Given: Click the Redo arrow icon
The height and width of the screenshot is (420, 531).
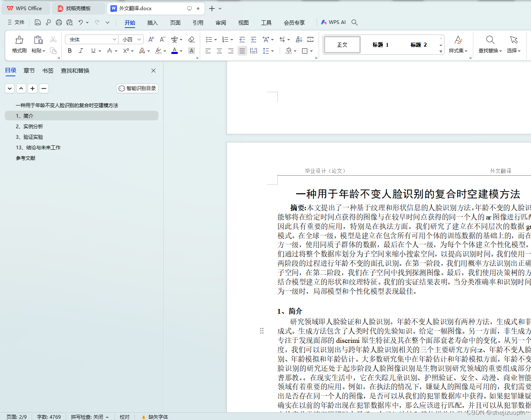Looking at the screenshot, I should click(x=97, y=22).
